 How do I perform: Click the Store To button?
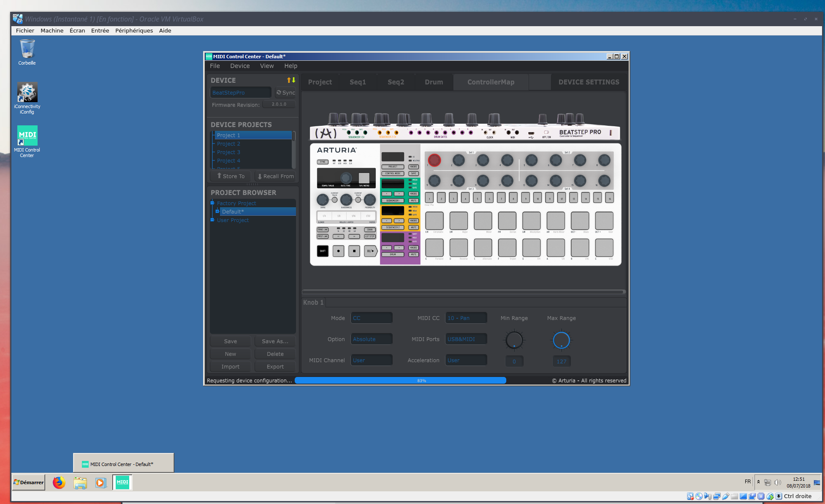tap(231, 176)
